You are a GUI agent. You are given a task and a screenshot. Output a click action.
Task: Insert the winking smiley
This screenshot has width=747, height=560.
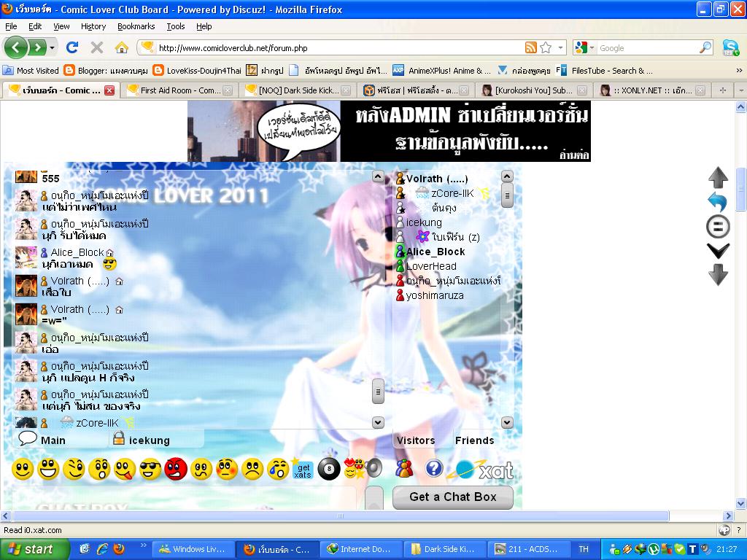pyautogui.click(x=74, y=470)
